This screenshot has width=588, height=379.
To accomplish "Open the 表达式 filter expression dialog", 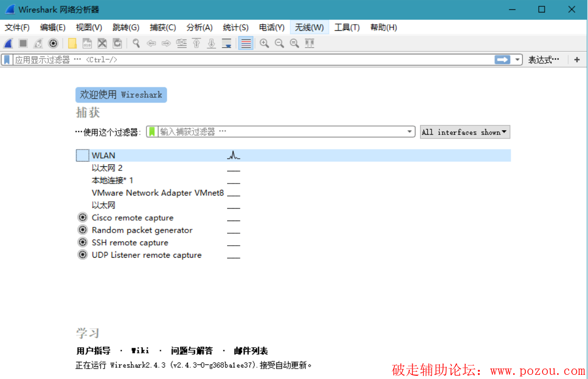I will [x=544, y=60].
